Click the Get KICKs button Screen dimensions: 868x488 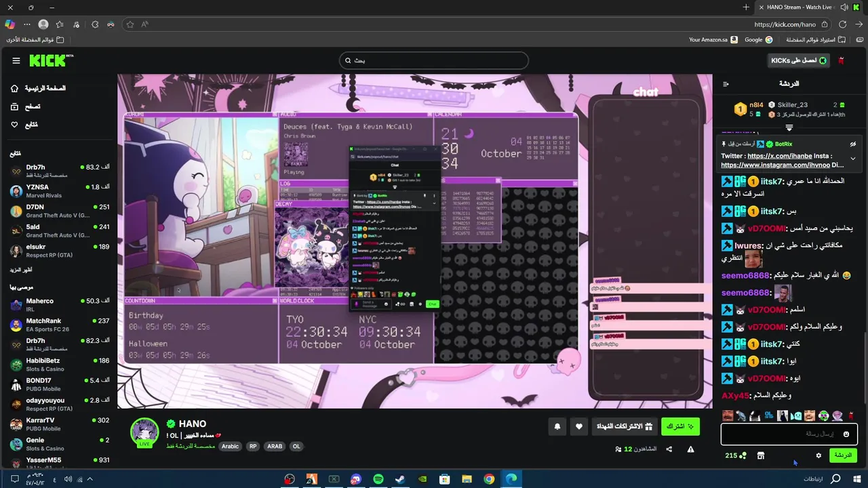tap(799, 60)
